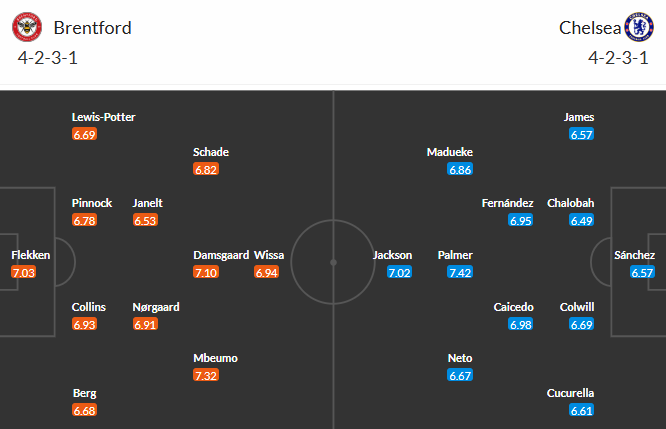
Task: Click Flekken's 7.03 rating badge
Action: (23, 272)
